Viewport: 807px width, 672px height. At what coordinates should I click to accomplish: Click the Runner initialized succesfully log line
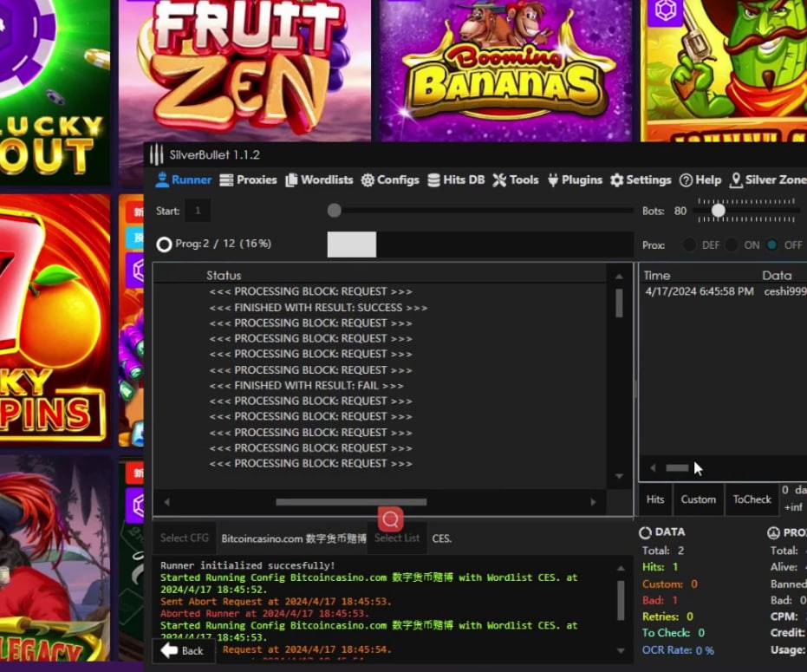pos(248,565)
